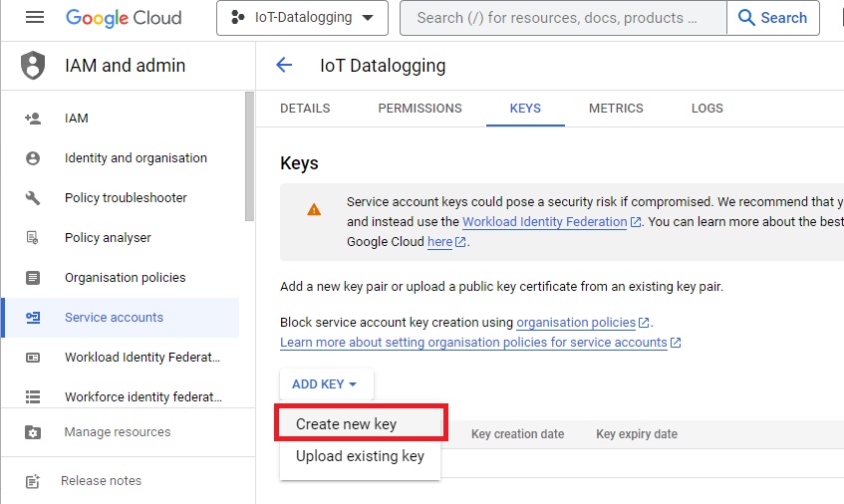Click the Service accounts key icon
844x504 pixels.
33,318
